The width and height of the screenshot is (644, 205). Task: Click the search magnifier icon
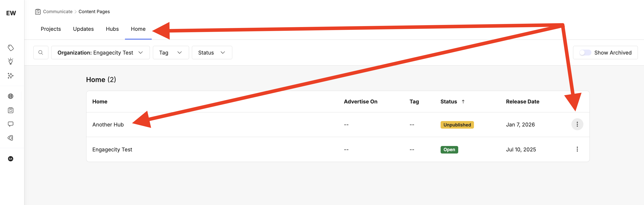tap(41, 53)
